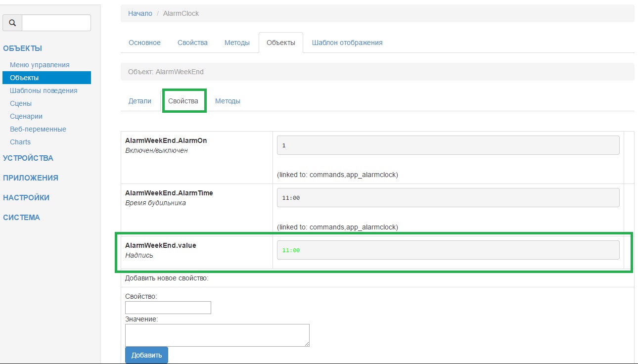Screen dimensions: 638x364
Task: Expand the УСТРОЙСТВА sidebar section
Action: click(x=28, y=158)
